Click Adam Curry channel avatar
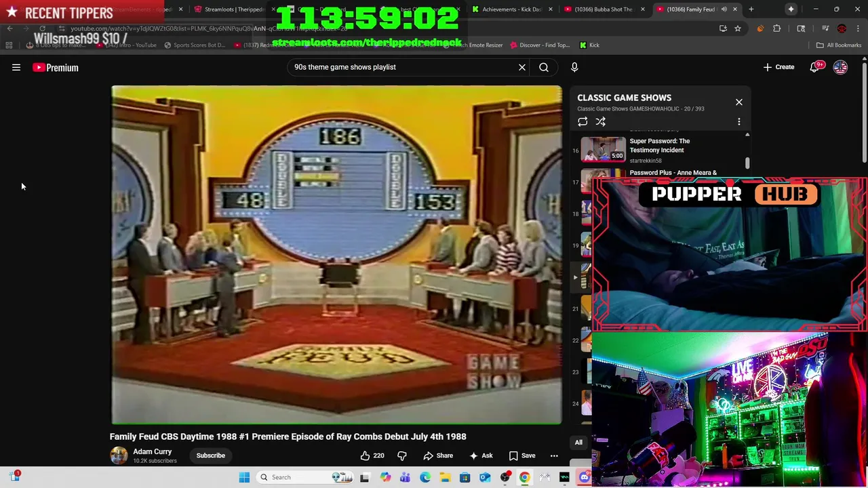The image size is (868, 488). [x=119, y=455]
